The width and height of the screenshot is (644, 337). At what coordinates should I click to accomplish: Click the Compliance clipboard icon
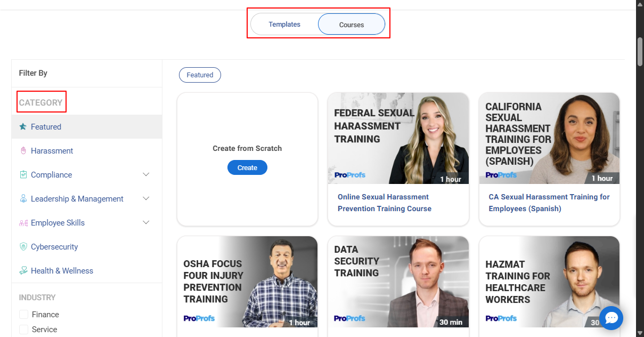(23, 174)
